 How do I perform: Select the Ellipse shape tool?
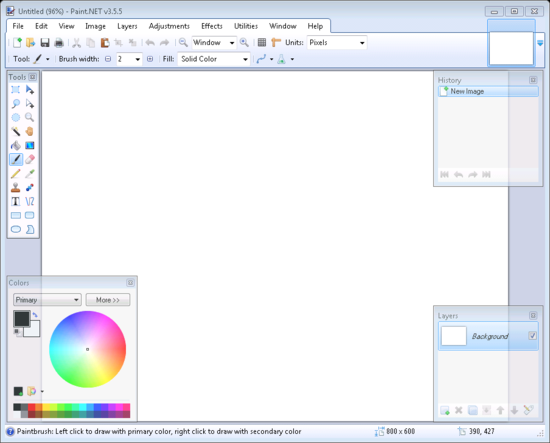point(15,229)
